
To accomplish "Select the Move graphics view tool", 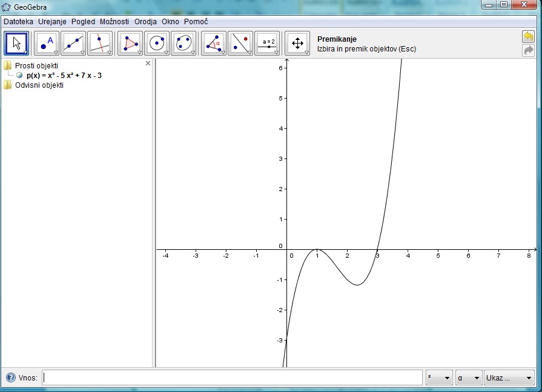I will pos(297,44).
